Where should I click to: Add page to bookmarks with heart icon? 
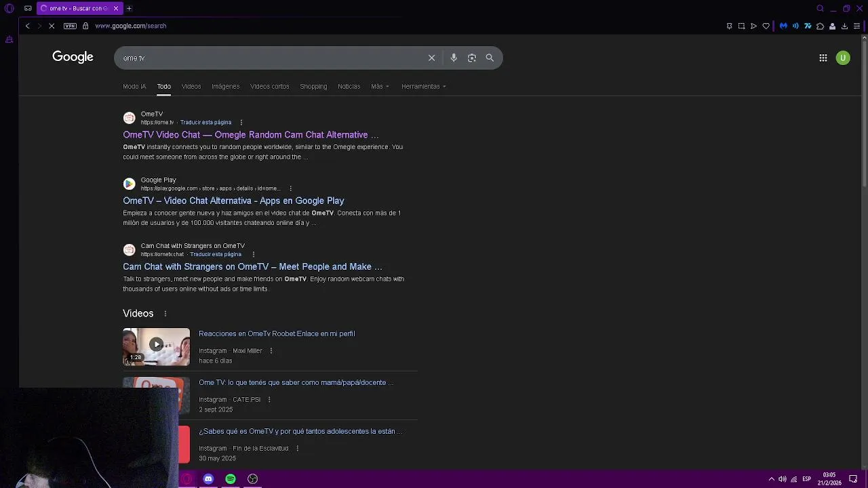[766, 26]
